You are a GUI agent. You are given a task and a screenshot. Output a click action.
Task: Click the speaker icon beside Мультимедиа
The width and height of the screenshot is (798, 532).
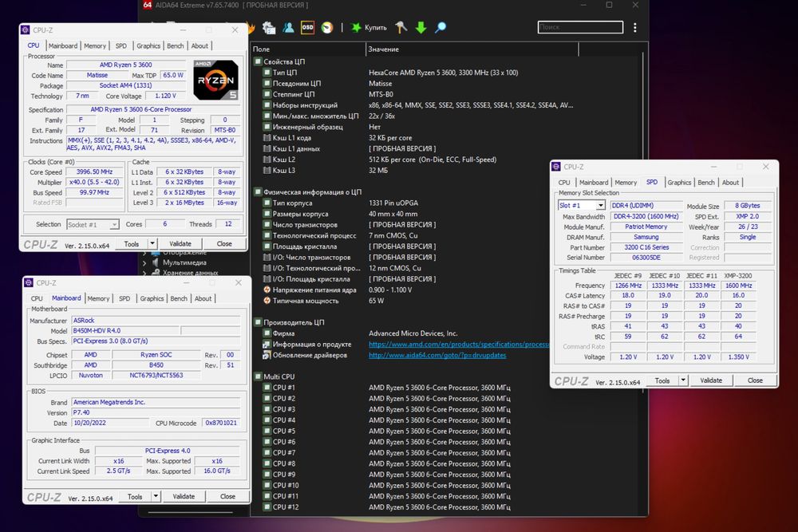coord(156,262)
